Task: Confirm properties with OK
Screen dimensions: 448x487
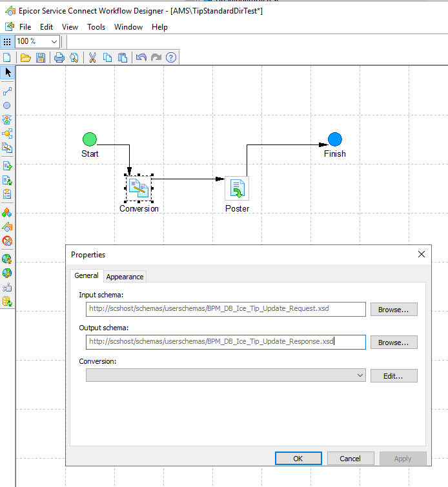Action: point(298,459)
